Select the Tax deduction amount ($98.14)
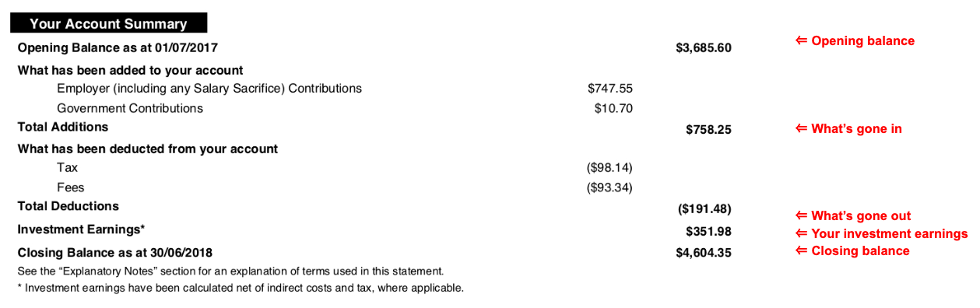The image size is (980, 308). click(x=609, y=167)
